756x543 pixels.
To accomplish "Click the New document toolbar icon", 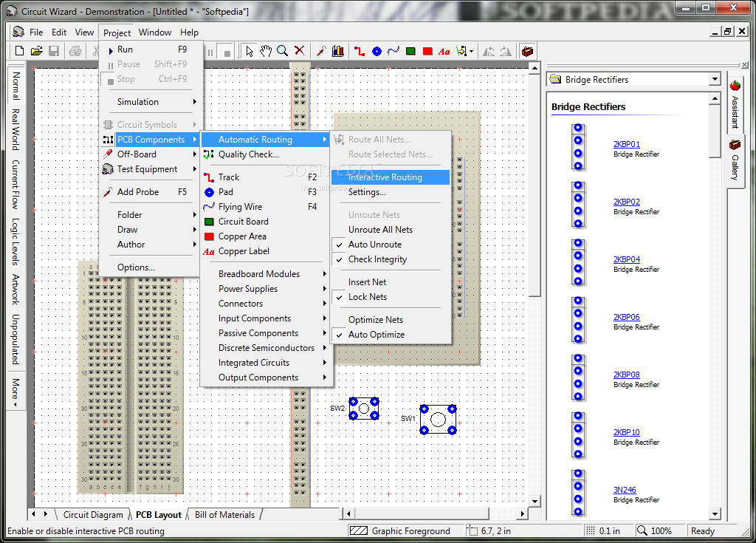I will pos(20,51).
